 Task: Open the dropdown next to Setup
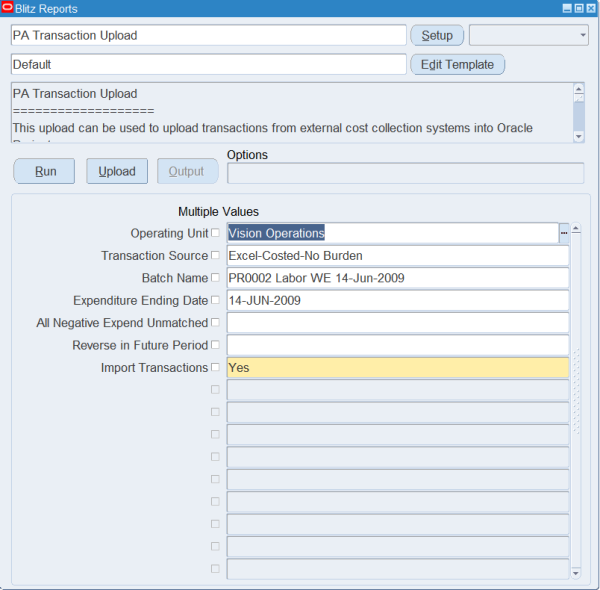click(x=528, y=35)
